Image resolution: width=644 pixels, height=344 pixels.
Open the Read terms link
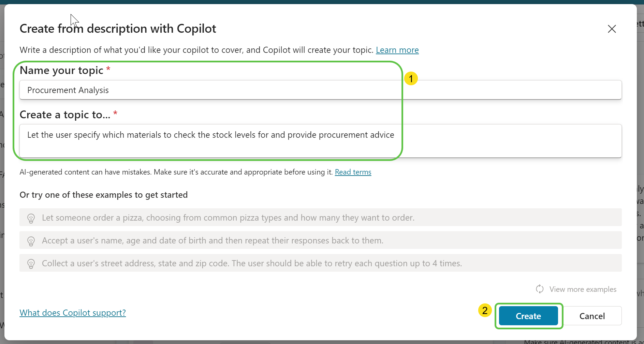click(x=353, y=172)
